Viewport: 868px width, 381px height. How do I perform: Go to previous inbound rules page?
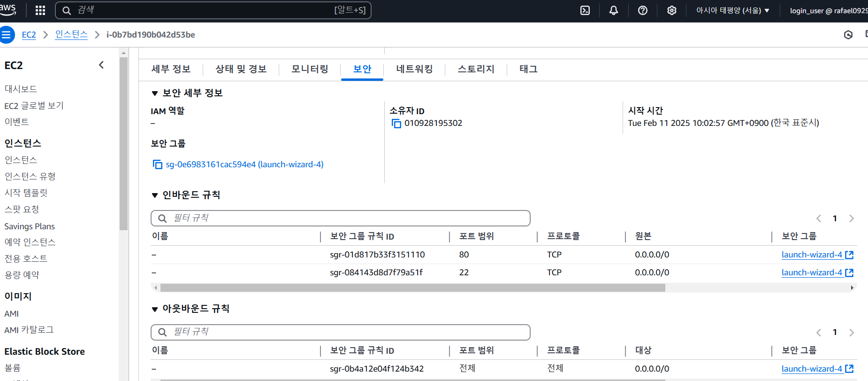coord(819,218)
